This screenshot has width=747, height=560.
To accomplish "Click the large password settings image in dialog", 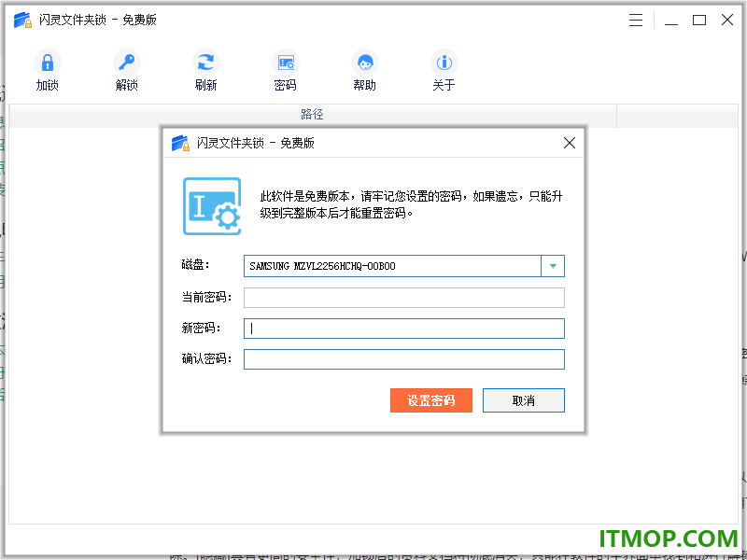I will click(212, 206).
